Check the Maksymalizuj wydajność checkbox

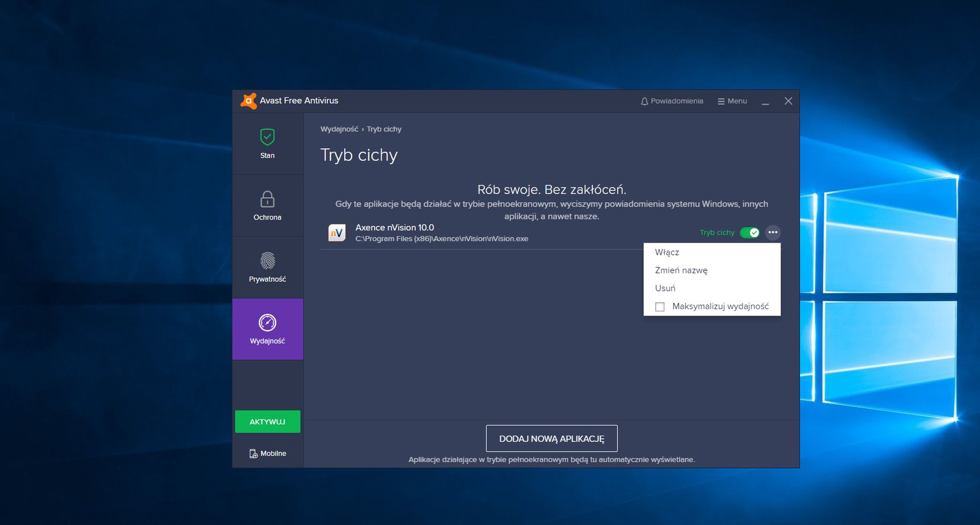(660, 307)
